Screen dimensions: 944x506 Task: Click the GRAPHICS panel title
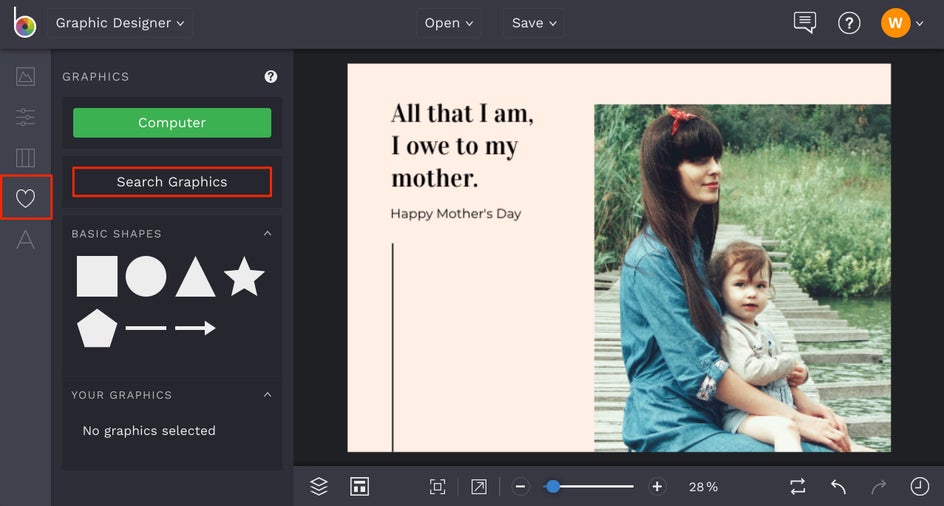[96, 77]
